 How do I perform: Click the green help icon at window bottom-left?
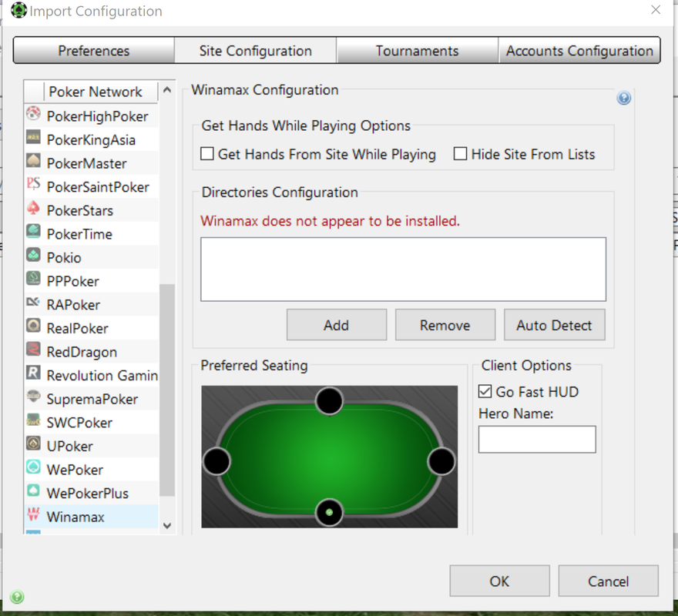tap(17, 597)
